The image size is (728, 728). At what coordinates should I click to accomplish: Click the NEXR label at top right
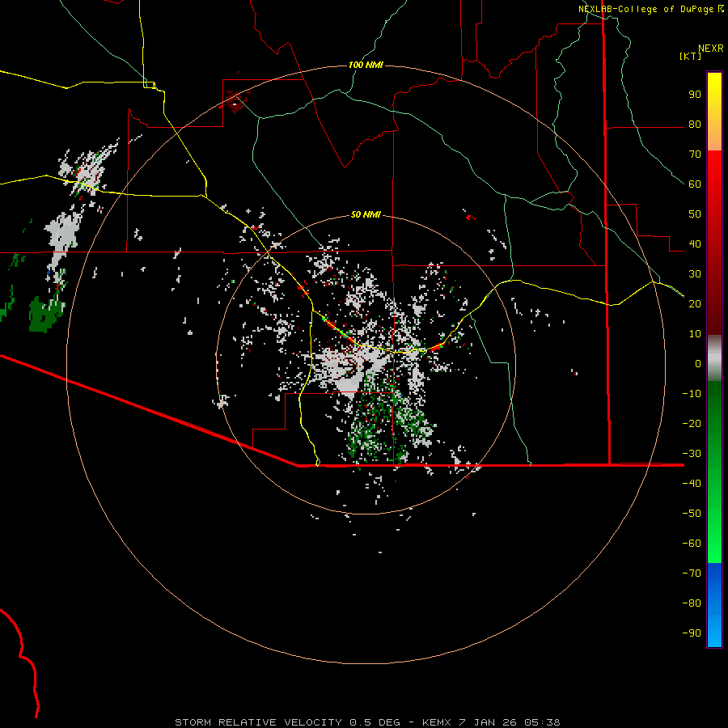[x=711, y=49]
